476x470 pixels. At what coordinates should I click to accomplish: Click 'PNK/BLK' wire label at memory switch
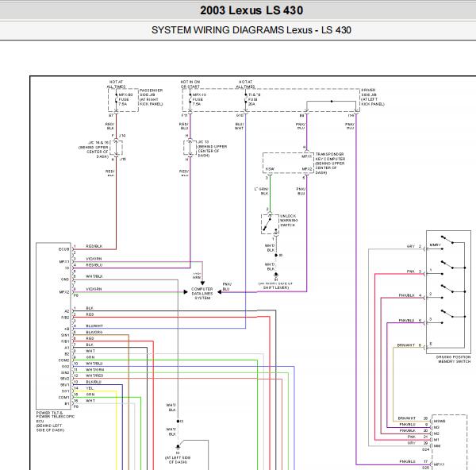(x=407, y=295)
